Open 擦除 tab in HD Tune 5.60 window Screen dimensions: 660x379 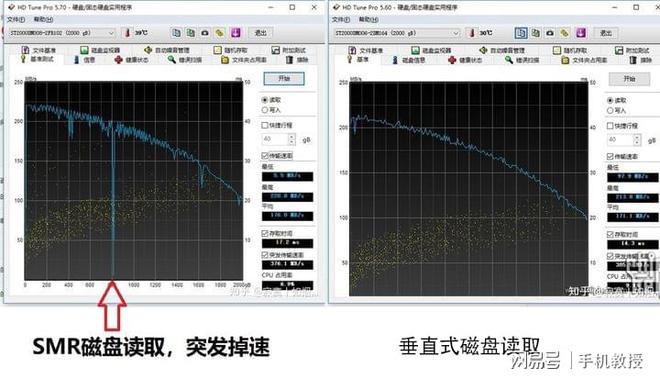pos(641,60)
